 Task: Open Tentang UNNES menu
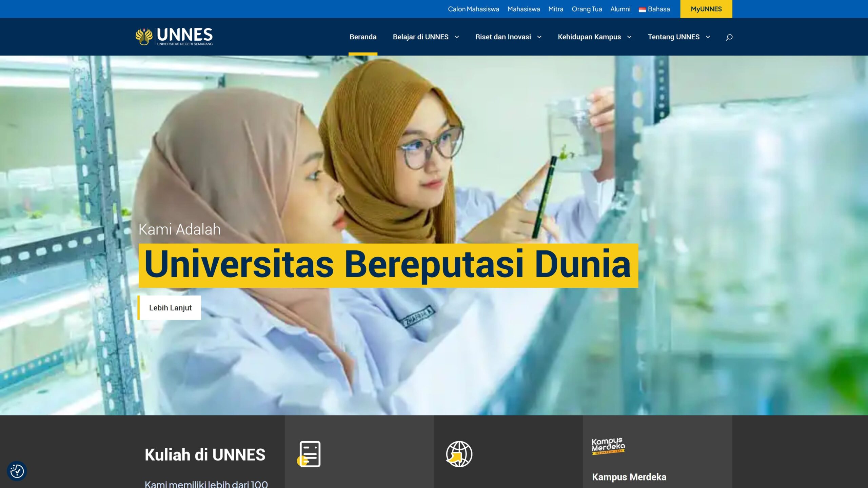(673, 37)
